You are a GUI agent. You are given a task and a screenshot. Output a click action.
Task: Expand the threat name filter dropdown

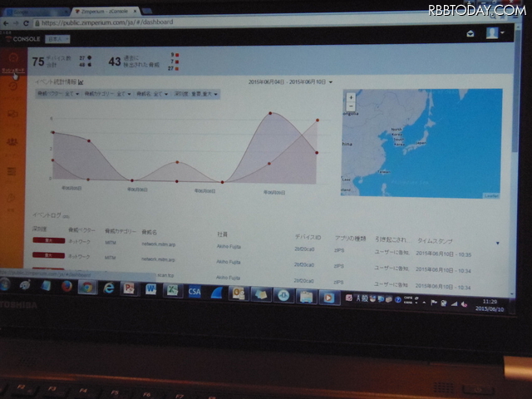152,94
